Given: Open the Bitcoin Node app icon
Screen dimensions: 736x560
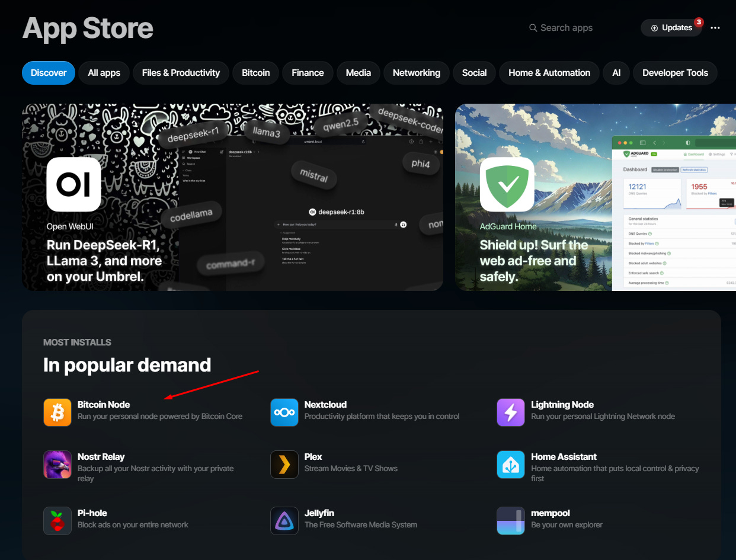Looking at the screenshot, I should [x=57, y=412].
